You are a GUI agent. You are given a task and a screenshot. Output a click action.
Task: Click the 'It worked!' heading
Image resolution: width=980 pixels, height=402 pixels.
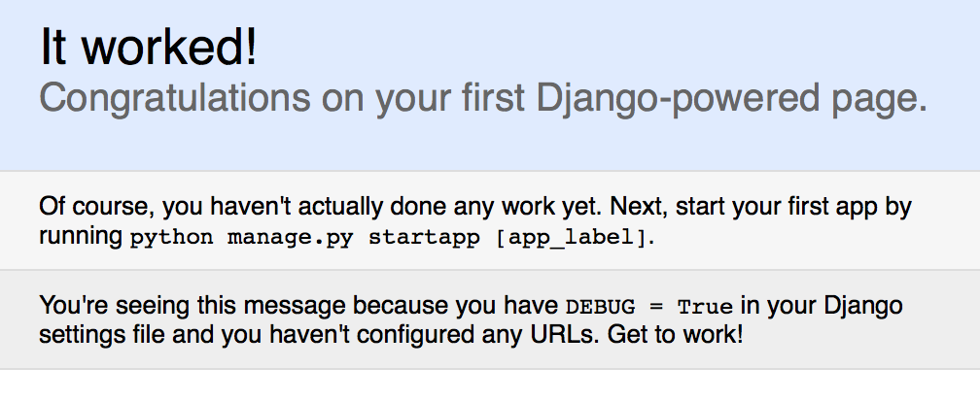(148, 47)
